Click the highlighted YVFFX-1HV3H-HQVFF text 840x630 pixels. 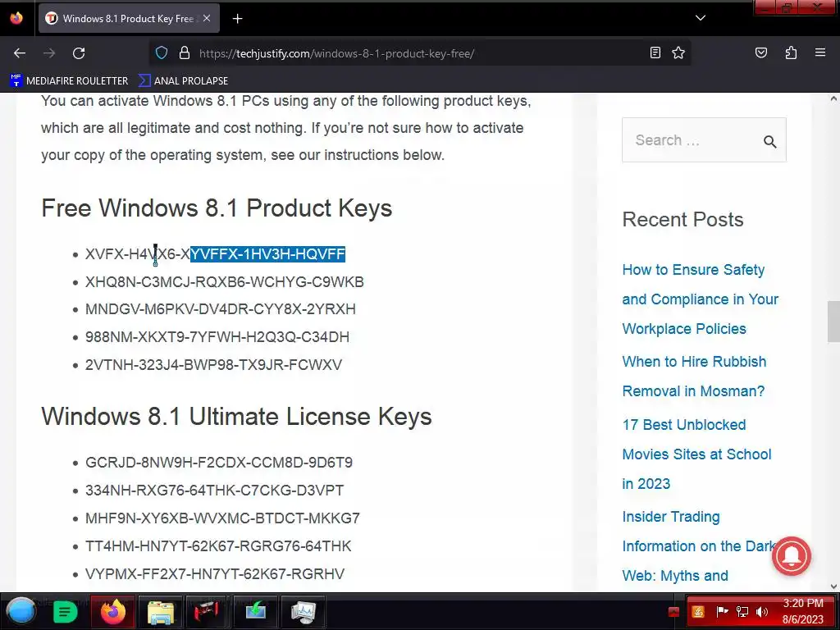tap(268, 254)
